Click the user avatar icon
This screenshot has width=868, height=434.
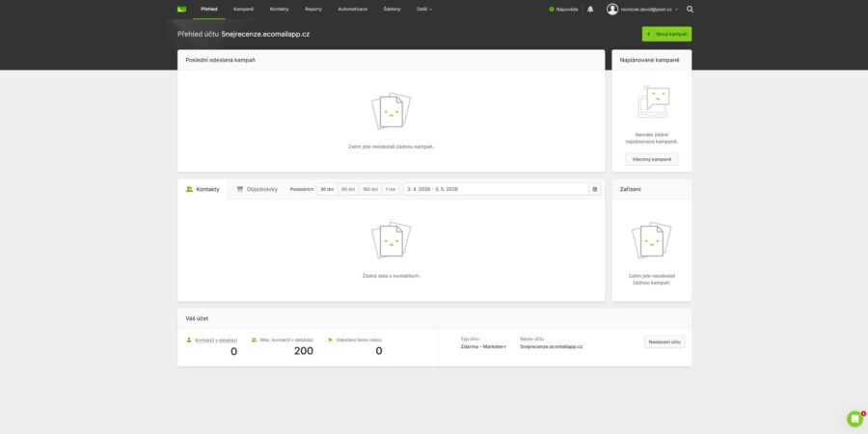612,10
